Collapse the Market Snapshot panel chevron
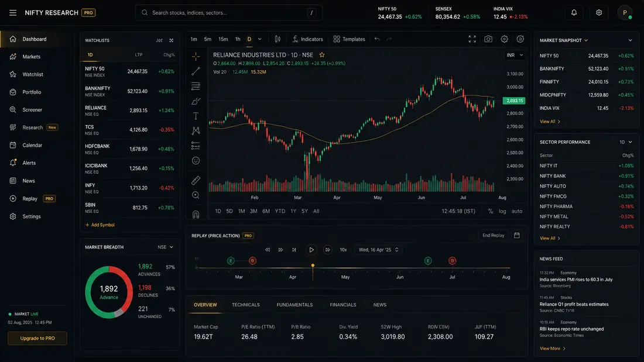Screen dimensions: 644x362 coord(630,40)
